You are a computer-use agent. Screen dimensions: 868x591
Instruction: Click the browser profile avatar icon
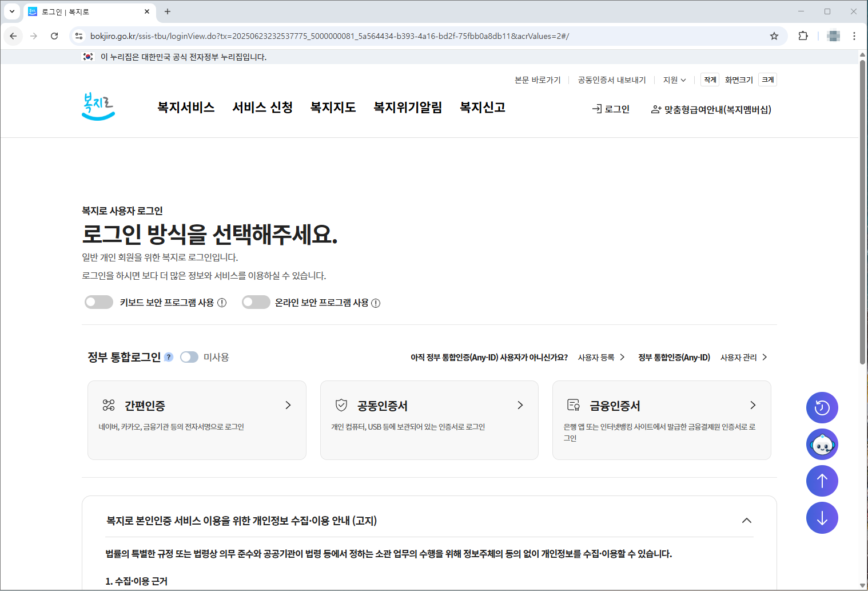click(x=834, y=36)
